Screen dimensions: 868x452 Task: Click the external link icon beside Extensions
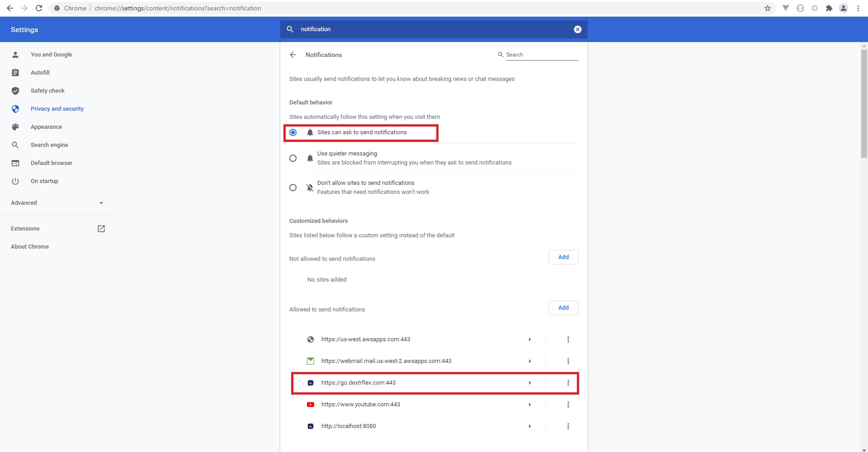coord(101,229)
